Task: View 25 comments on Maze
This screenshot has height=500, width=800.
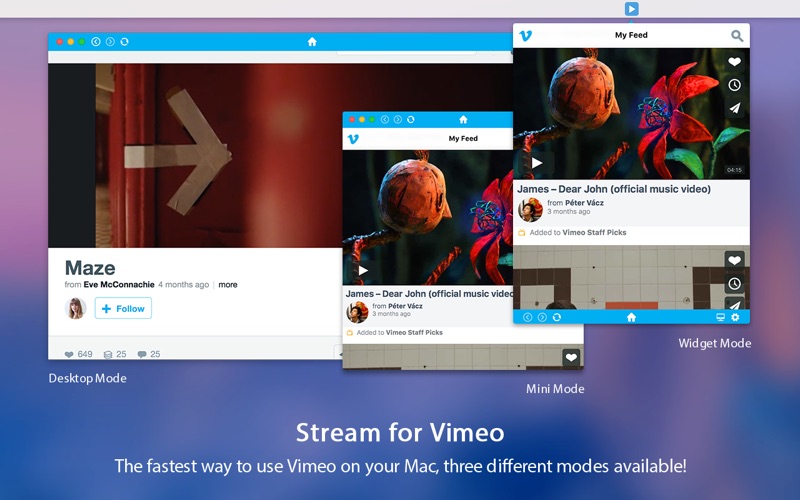Action: [149, 354]
